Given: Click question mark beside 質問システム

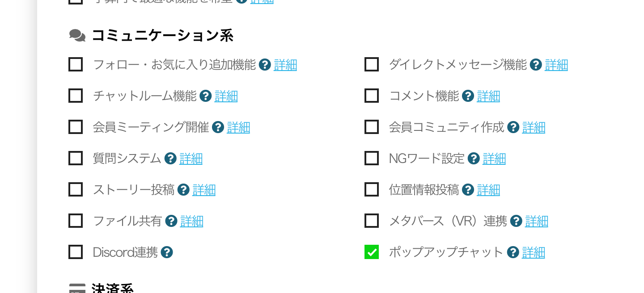Looking at the screenshot, I should click(x=170, y=159).
